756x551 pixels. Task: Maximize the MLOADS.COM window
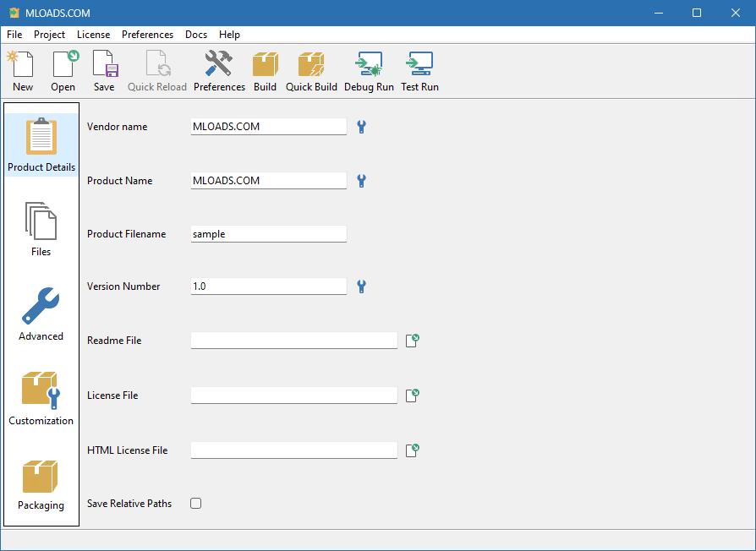pyautogui.click(x=697, y=13)
